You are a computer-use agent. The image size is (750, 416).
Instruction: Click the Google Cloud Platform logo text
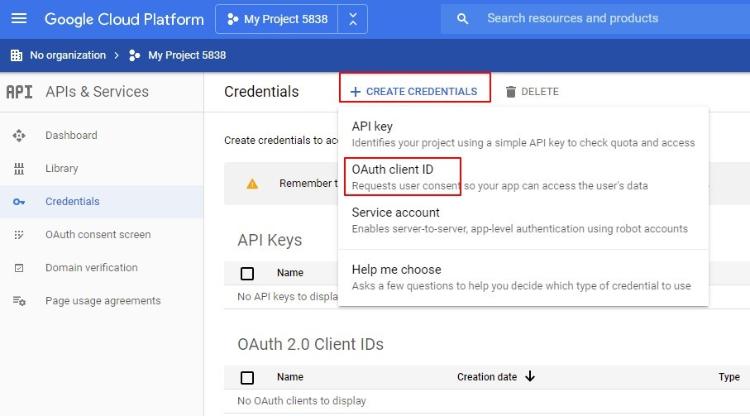coord(124,19)
